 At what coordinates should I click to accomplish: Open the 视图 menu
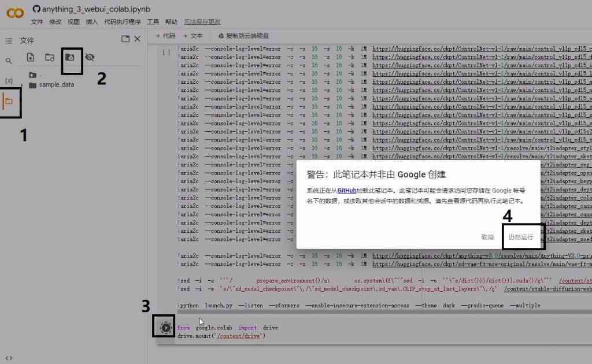(x=73, y=22)
